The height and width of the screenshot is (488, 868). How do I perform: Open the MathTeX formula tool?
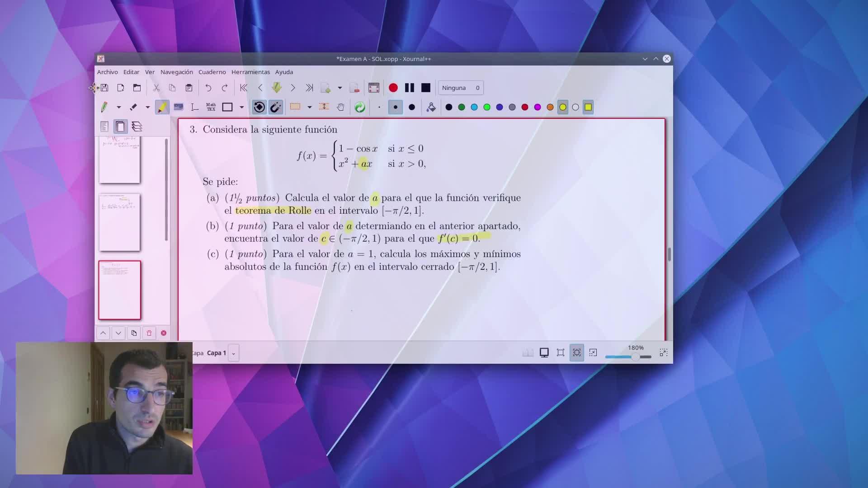(211, 107)
